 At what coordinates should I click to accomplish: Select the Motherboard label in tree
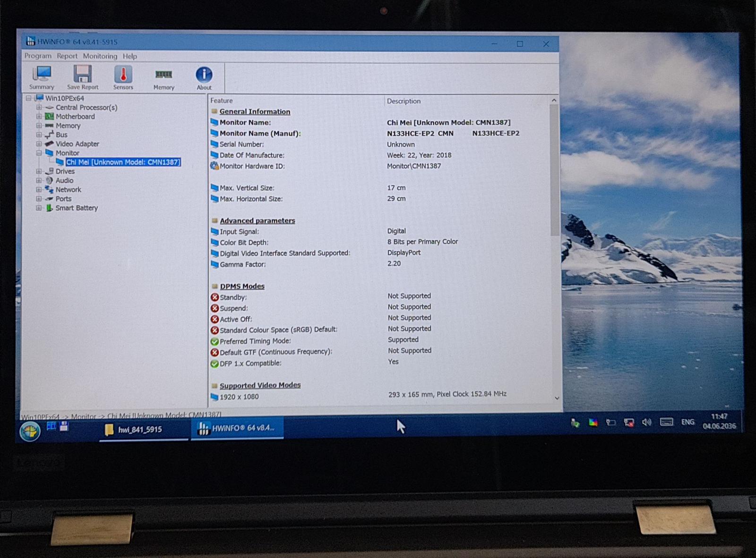point(75,117)
